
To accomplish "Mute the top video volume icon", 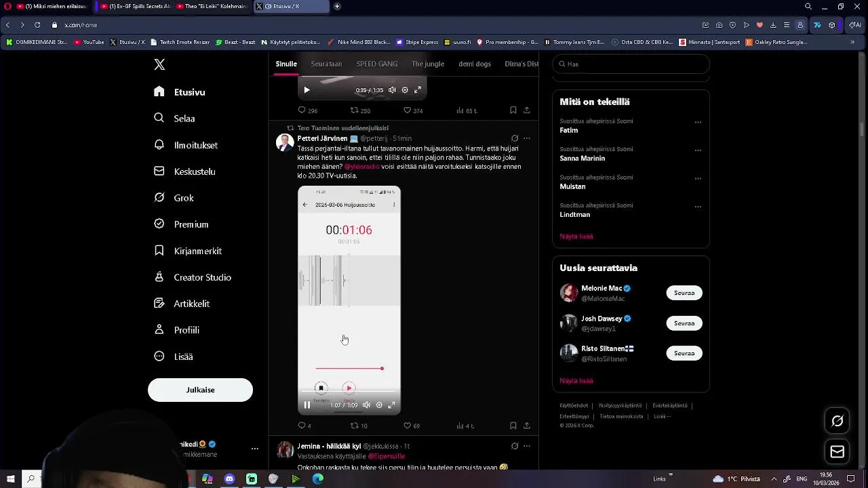I will [392, 89].
